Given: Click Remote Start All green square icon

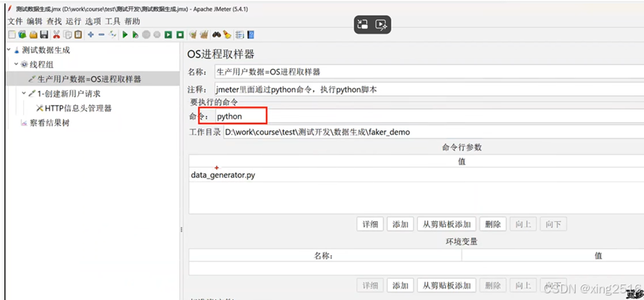Looking at the screenshot, I should [168, 35].
